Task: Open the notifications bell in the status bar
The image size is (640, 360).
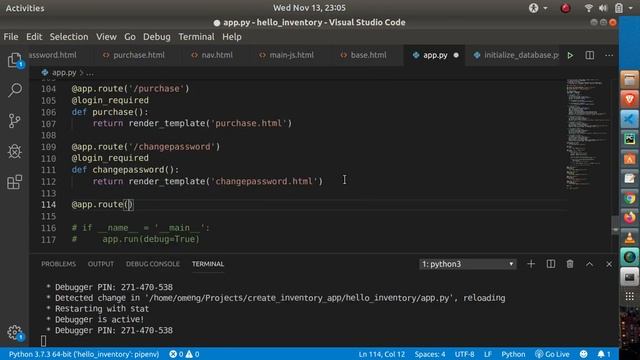Action: tap(604, 354)
